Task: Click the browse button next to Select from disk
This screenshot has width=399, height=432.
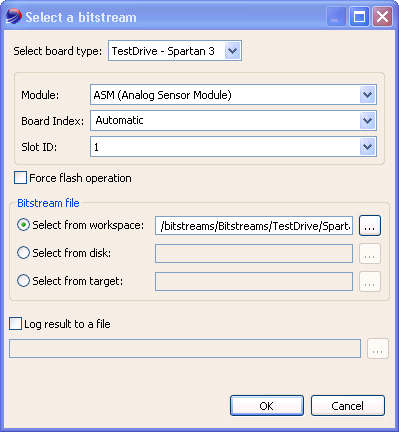Action: pos(370,254)
